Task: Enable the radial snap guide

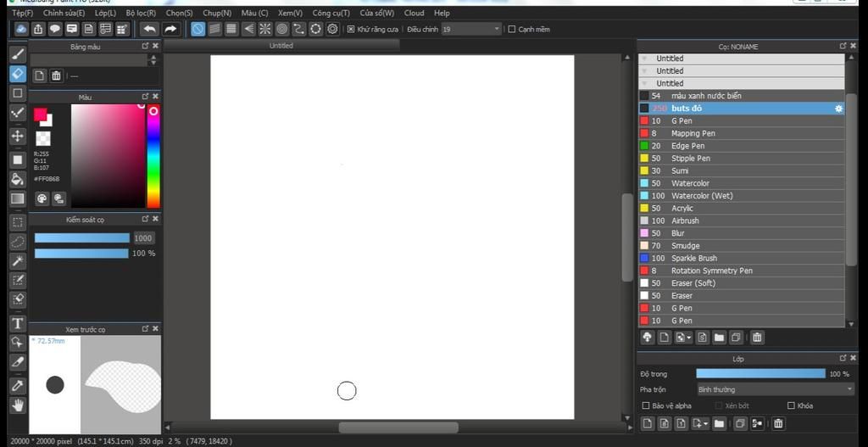Action: coord(265,29)
